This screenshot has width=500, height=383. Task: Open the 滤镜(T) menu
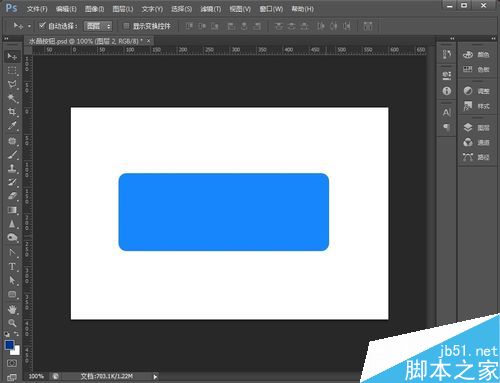(x=211, y=9)
